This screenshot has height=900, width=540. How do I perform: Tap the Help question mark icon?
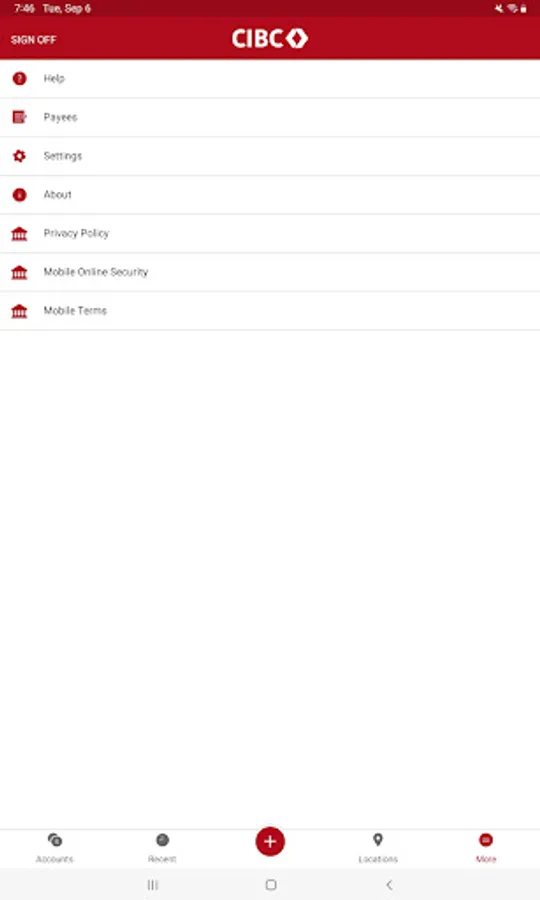coord(20,79)
